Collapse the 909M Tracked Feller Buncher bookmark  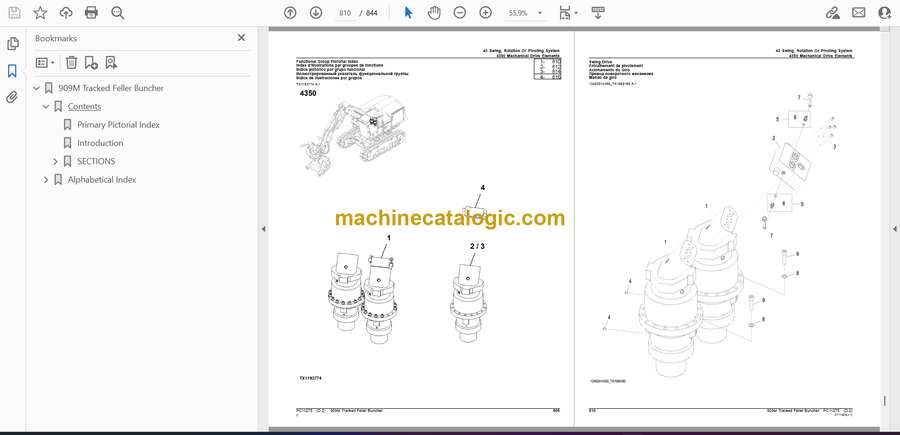pos(37,88)
